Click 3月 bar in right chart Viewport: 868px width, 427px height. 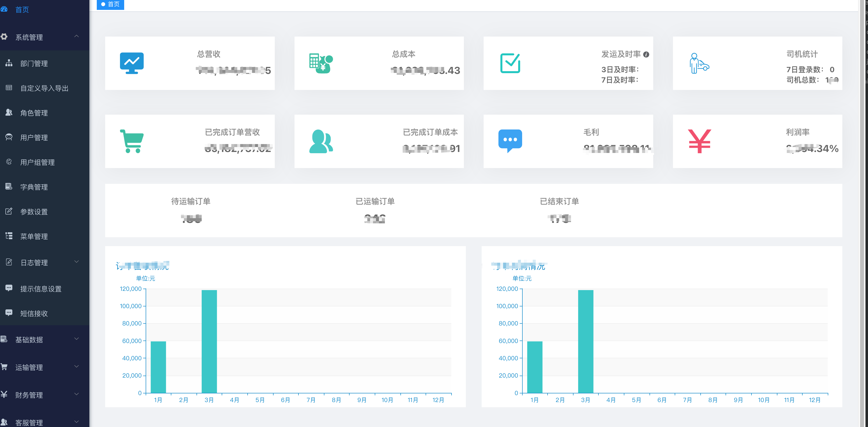pos(586,341)
